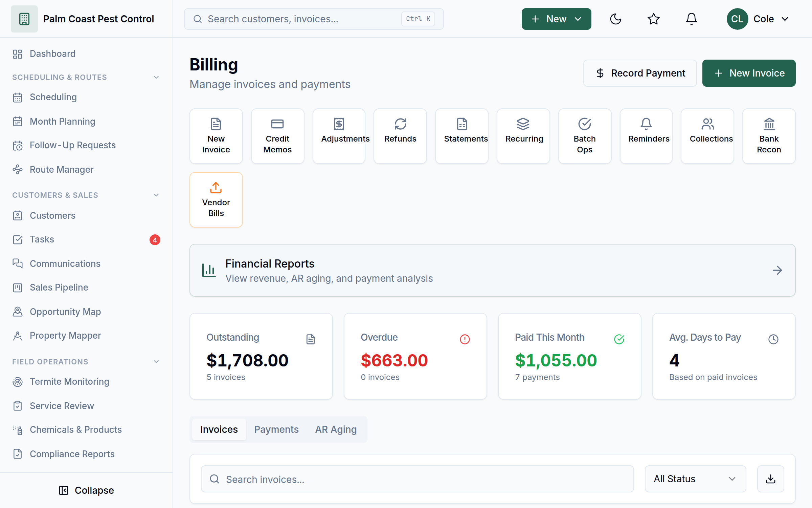Click the Avg. Days to Pay clock icon
Screen dimensions: 812x508
point(773,339)
